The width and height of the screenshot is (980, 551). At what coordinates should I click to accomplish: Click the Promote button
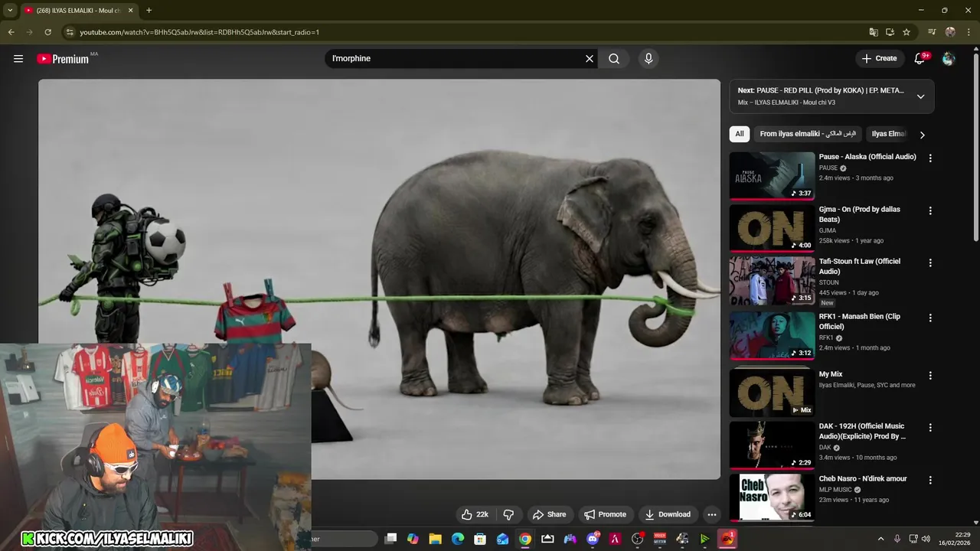pyautogui.click(x=605, y=514)
